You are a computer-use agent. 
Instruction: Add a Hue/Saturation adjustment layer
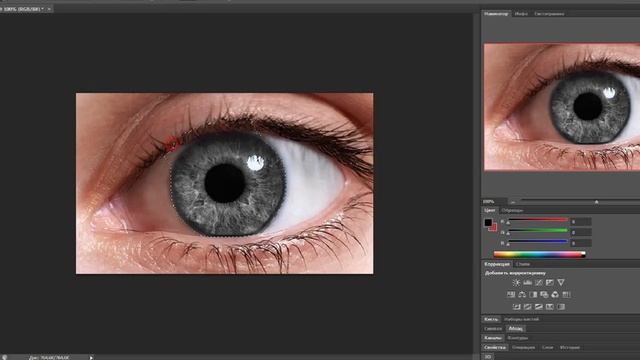[x=511, y=295]
